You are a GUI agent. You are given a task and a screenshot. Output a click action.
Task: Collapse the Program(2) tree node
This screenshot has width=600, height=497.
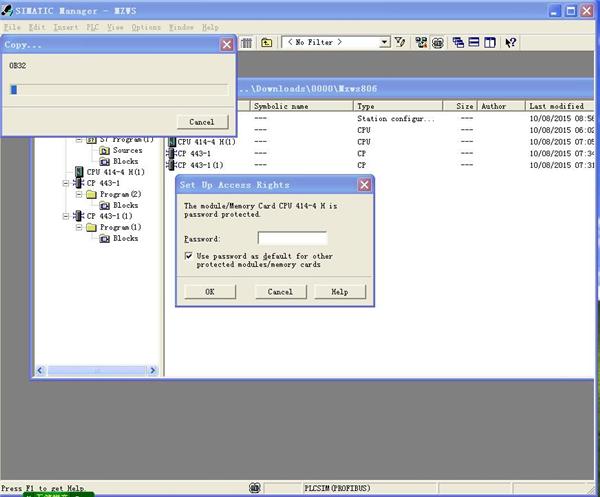(79, 194)
